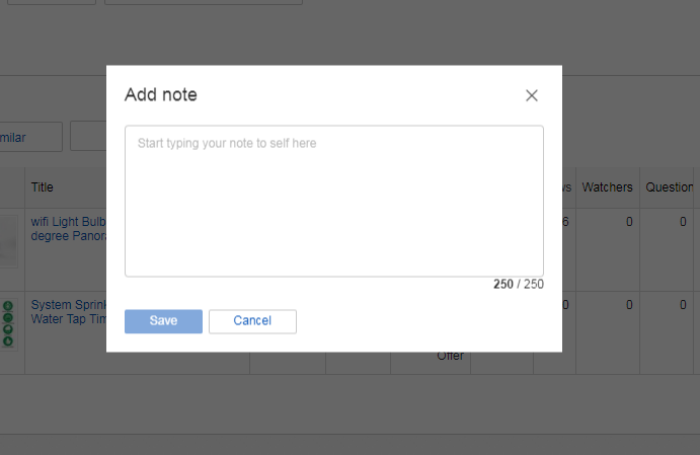Click Watchers count in System Sprinkler row

629,305
